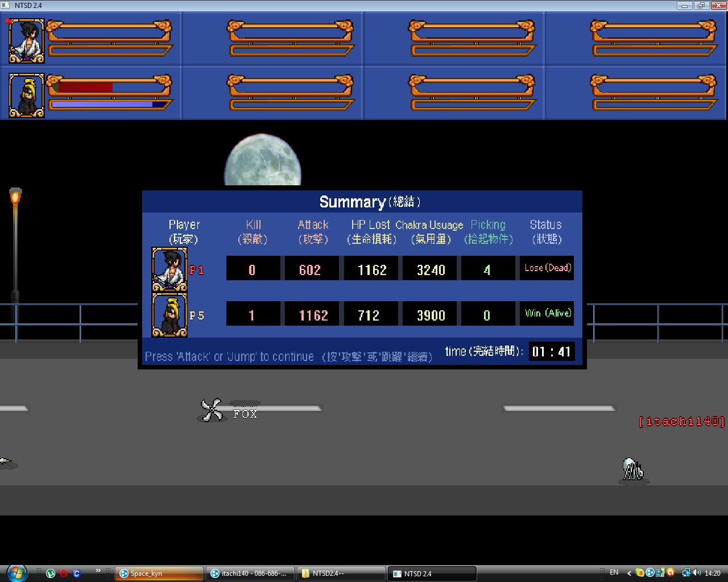This screenshot has height=582, width=728.
Task: Click P5's Picking value 0
Action: click(x=488, y=314)
